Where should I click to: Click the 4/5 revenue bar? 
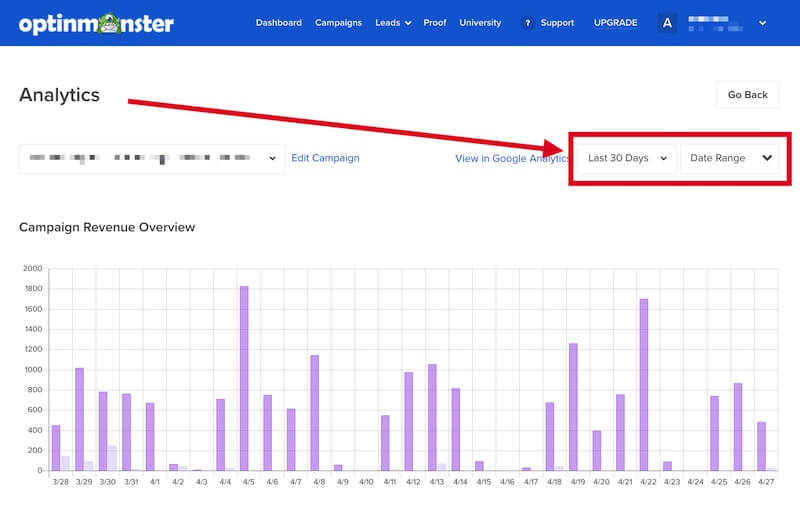coord(244,378)
